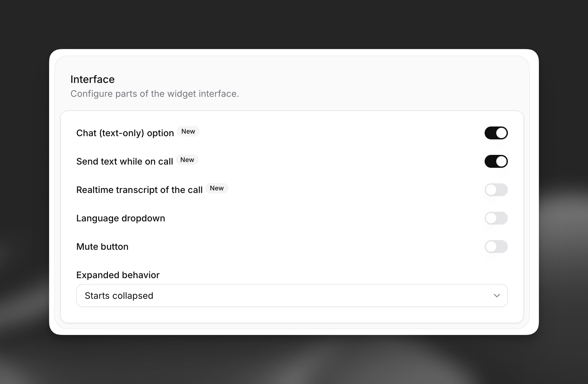
Task: Change the Starts collapsed setting
Action: (292, 295)
